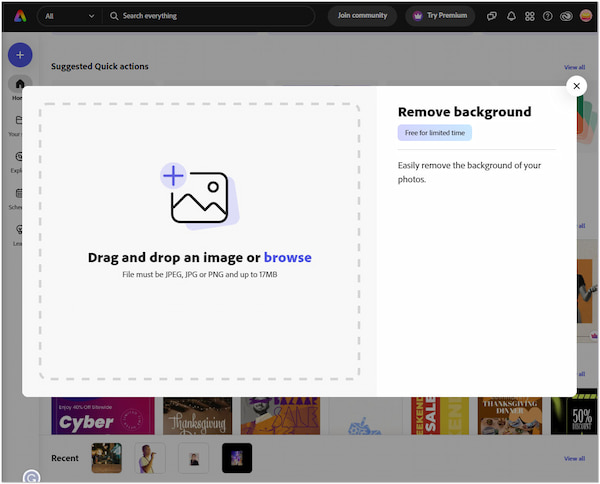Click the Grammarly icon at bottom left
The width and height of the screenshot is (600, 484).
(x=31, y=477)
